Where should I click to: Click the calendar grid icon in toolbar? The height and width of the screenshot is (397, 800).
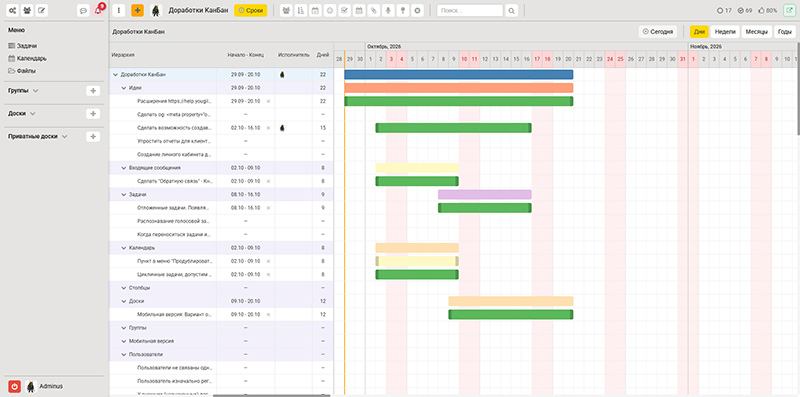coord(359,10)
